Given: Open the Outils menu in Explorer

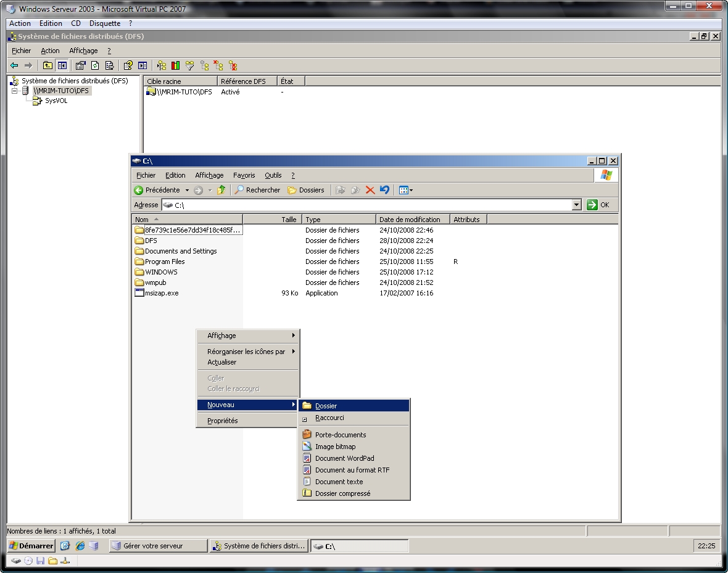Looking at the screenshot, I should (273, 175).
